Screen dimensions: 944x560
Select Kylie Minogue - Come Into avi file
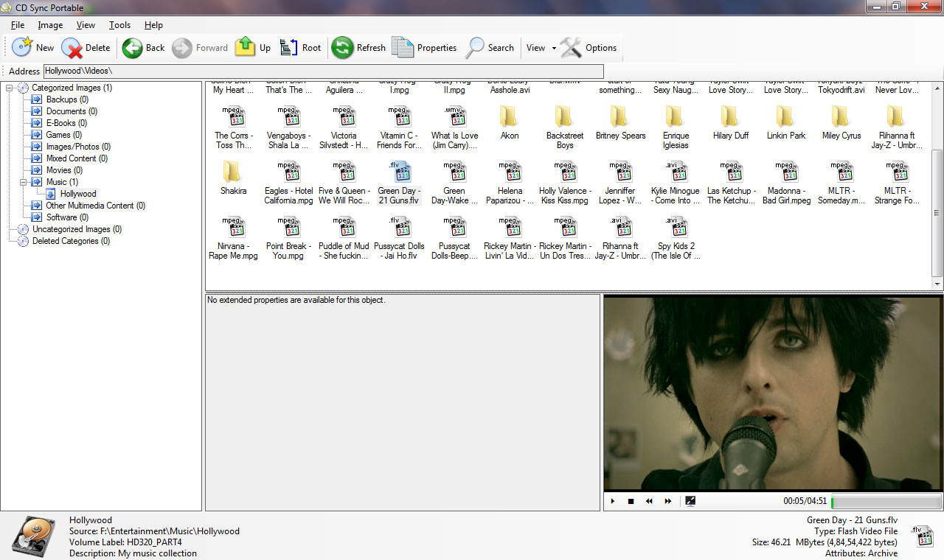[676, 182]
